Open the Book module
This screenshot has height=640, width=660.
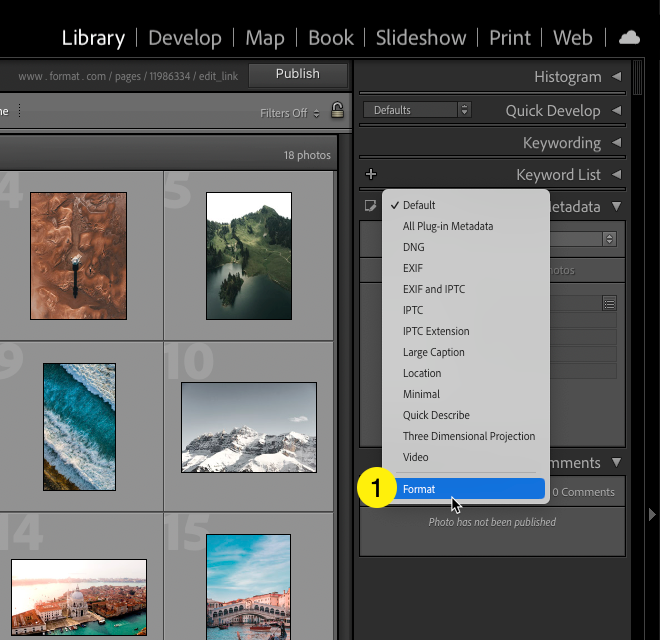click(331, 38)
